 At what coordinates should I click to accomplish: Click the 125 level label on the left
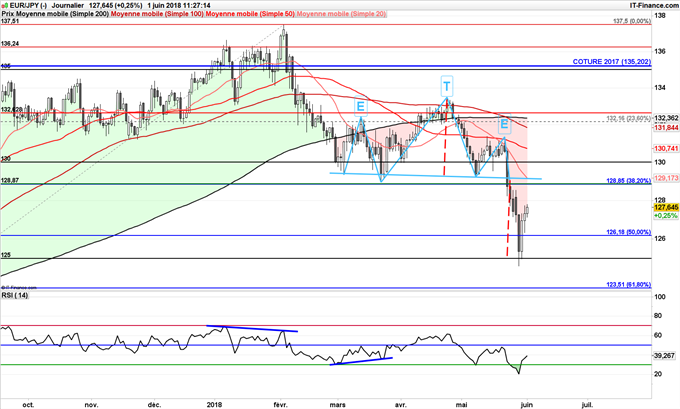[x=6, y=255]
